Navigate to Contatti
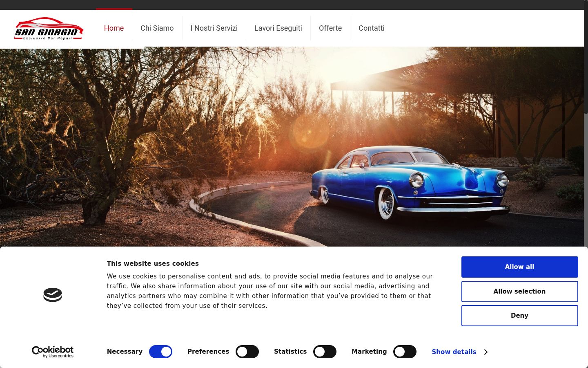588x368 pixels. (x=372, y=28)
